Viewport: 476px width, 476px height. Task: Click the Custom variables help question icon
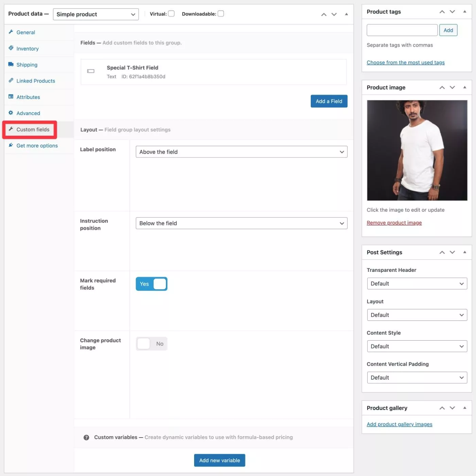pos(86,438)
